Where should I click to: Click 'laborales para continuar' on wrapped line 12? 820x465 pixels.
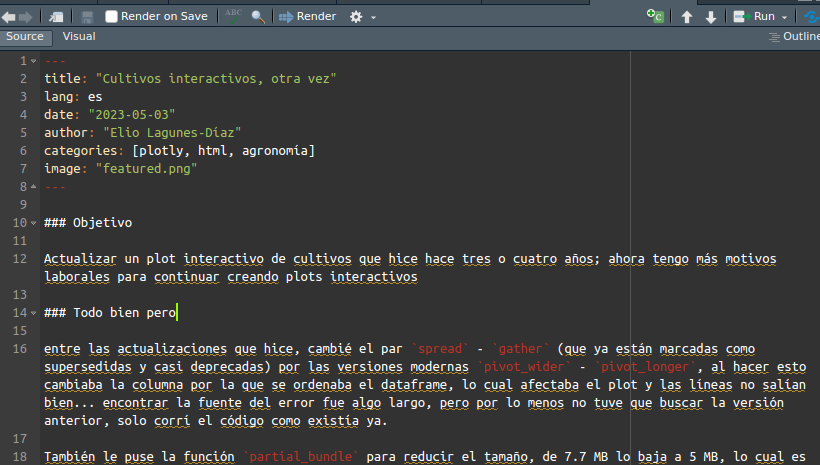132,277
